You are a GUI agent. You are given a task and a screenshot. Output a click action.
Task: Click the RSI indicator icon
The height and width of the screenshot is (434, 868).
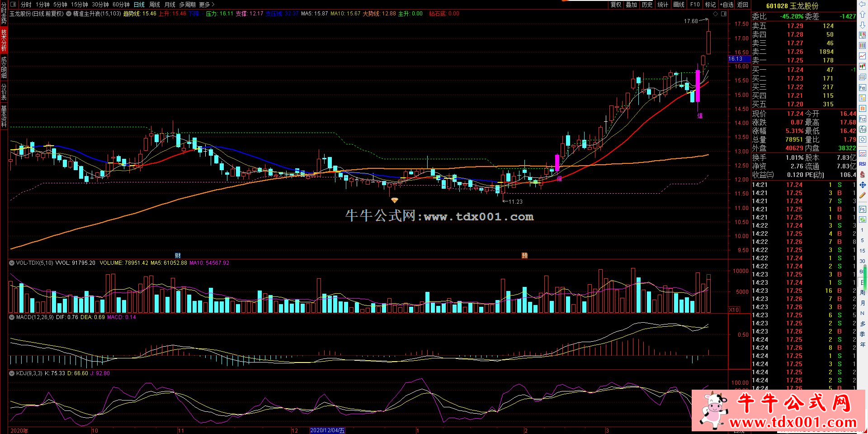pos(863,164)
